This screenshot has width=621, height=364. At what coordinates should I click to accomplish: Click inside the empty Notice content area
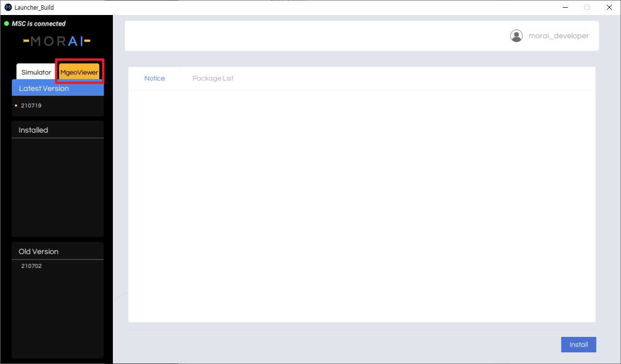361,206
